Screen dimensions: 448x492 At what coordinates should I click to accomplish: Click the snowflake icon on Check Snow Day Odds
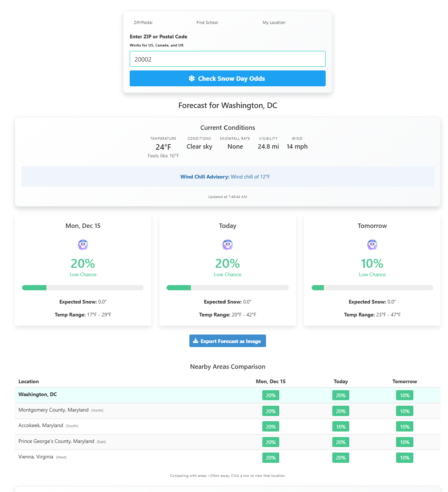pos(192,79)
